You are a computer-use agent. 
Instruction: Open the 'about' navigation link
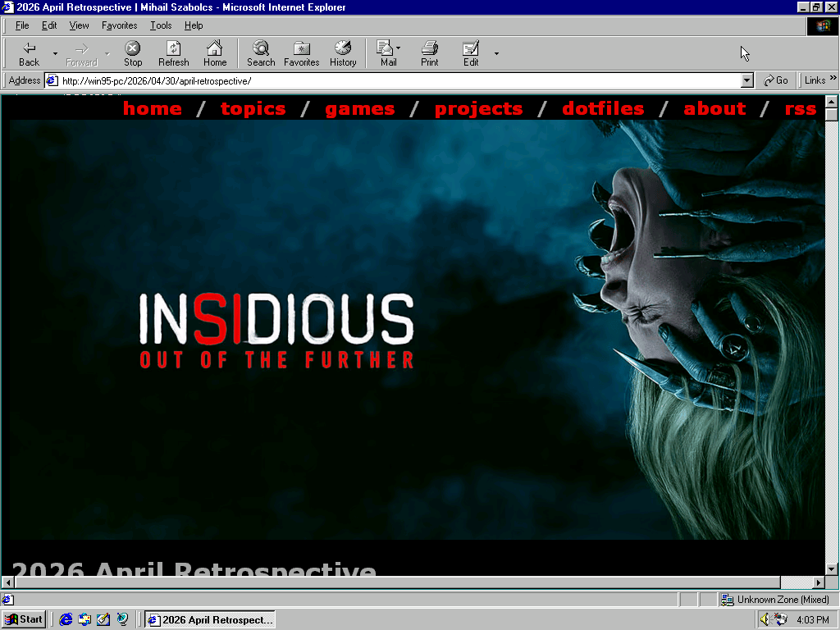pos(714,108)
